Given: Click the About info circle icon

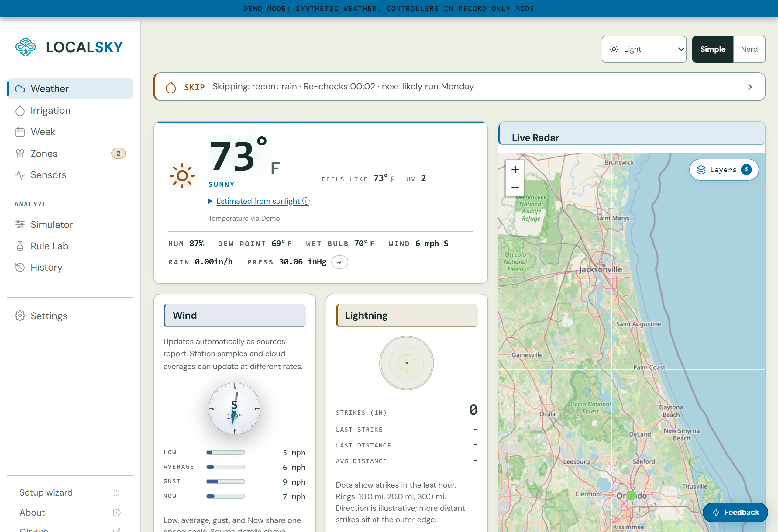Looking at the screenshot, I should pyautogui.click(x=116, y=513).
